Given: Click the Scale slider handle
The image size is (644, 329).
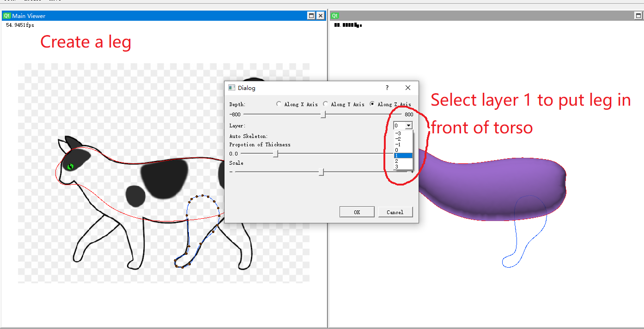Looking at the screenshot, I should coord(322,172).
